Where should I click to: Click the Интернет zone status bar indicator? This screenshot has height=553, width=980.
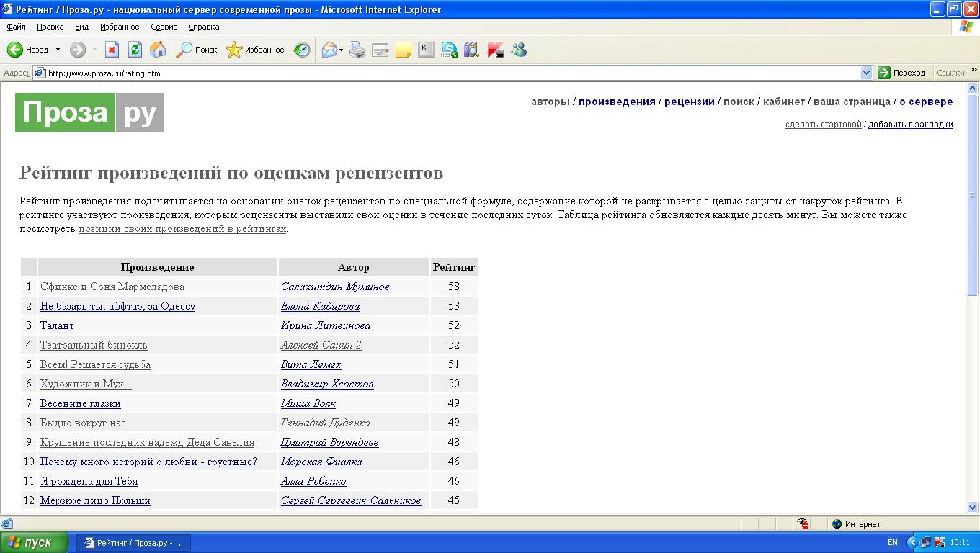tap(856, 524)
